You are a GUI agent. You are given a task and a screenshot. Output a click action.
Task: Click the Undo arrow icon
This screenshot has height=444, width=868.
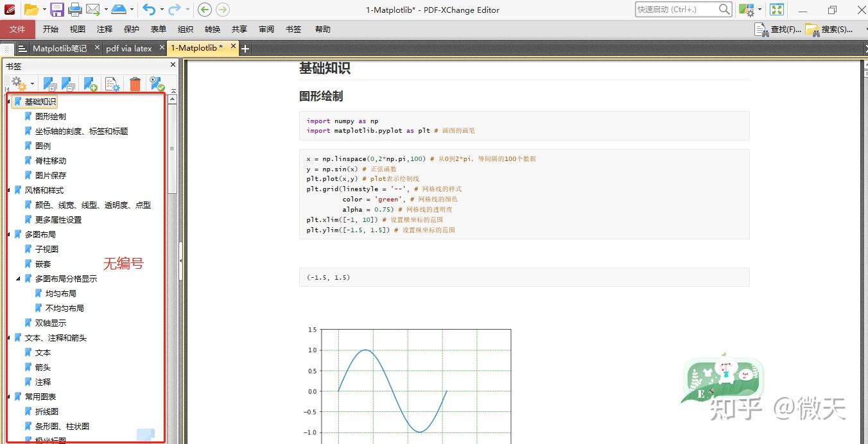(151, 10)
